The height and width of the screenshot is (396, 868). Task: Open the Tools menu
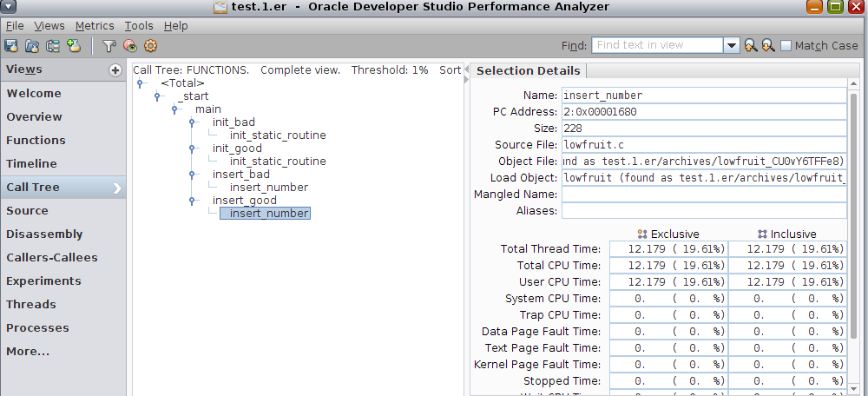click(139, 26)
